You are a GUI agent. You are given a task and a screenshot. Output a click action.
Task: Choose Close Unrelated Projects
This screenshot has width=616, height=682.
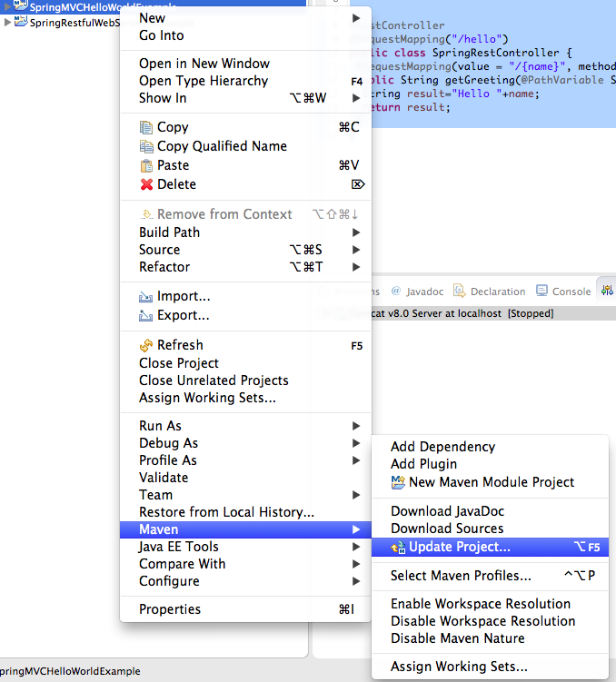[245, 381]
